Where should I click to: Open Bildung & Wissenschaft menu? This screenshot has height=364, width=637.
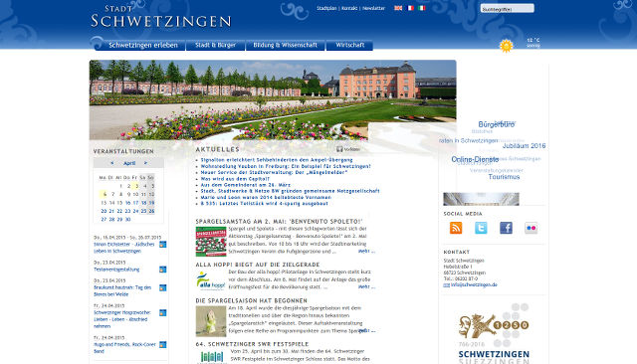point(286,46)
